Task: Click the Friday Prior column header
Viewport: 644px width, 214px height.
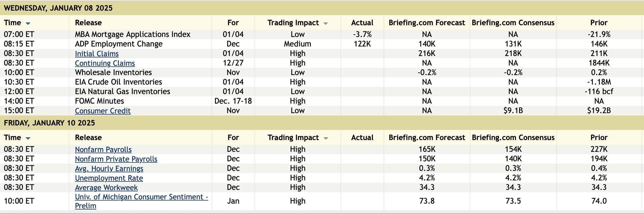Action: click(599, 138)
